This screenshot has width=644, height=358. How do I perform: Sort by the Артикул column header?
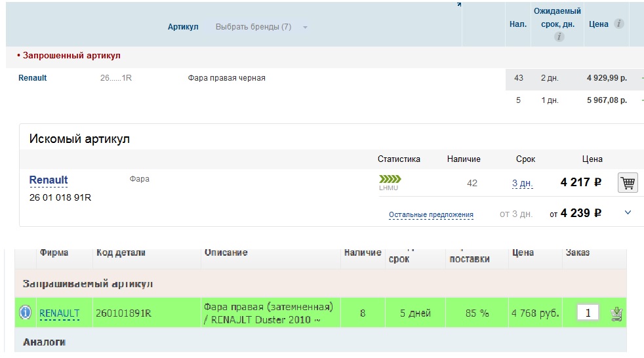coord(183,27)
